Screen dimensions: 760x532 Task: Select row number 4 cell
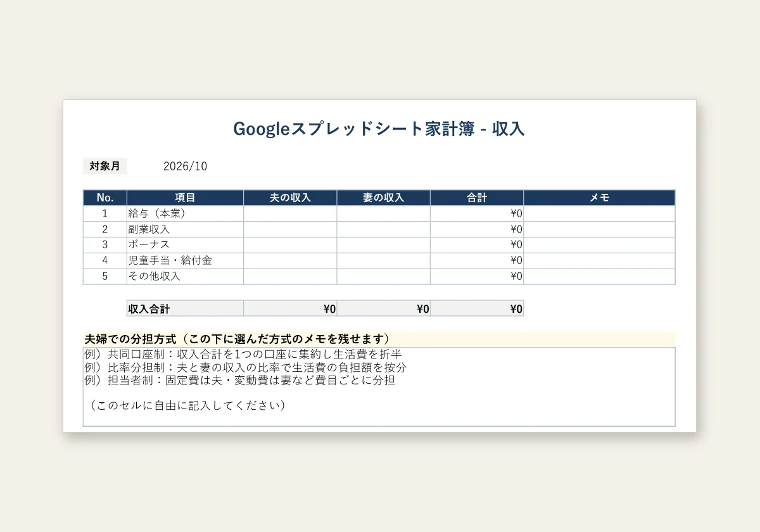tap(105, 261)
